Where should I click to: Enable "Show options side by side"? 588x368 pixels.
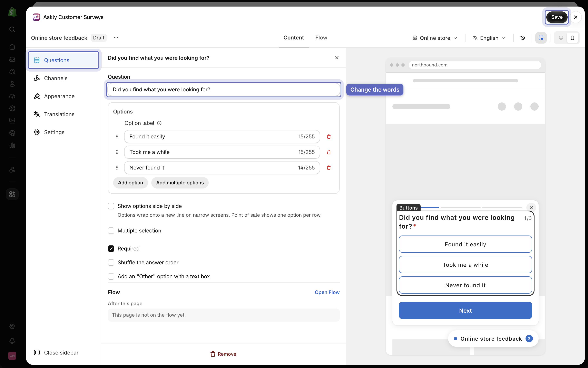tap(111, 206)
